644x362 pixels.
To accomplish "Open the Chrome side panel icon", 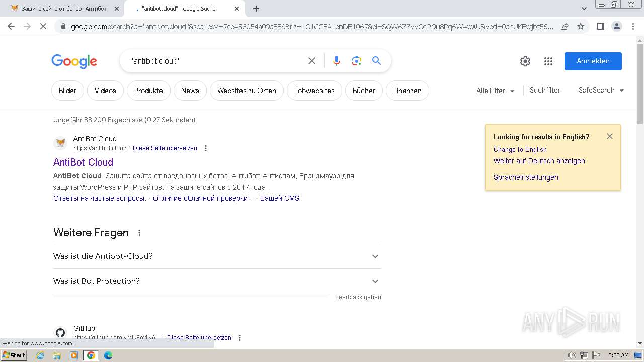I will pos(600,26).
